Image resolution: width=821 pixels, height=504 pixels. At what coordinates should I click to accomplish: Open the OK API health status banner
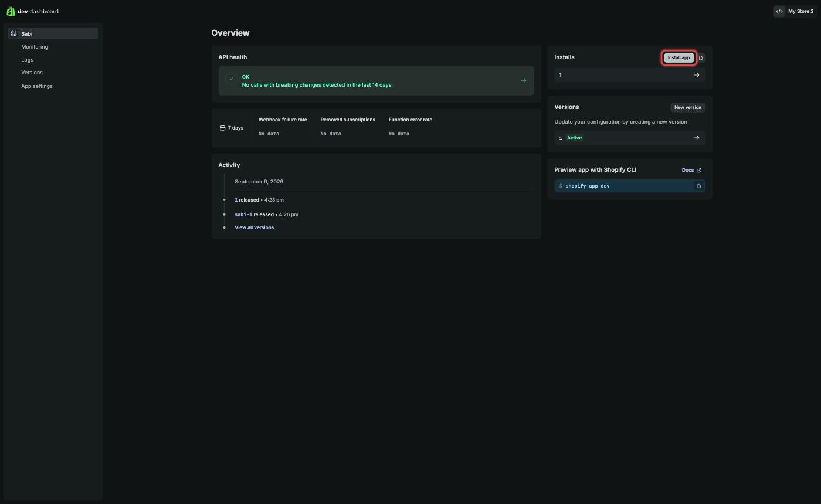pos(376,81)
